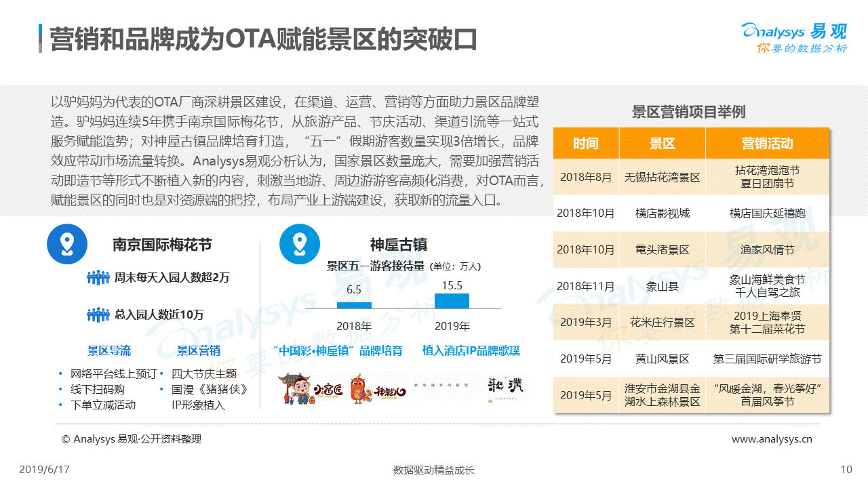Screen dimensions: 868x488
Task: Click the 下单立减活动 bullet
Action: [x=103, y=405]
